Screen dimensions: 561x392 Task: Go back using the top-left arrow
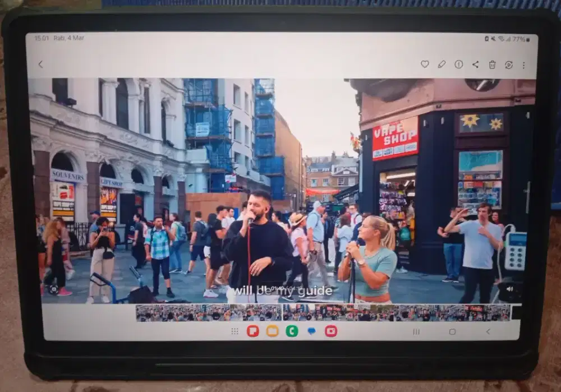(x=40, y=64)
